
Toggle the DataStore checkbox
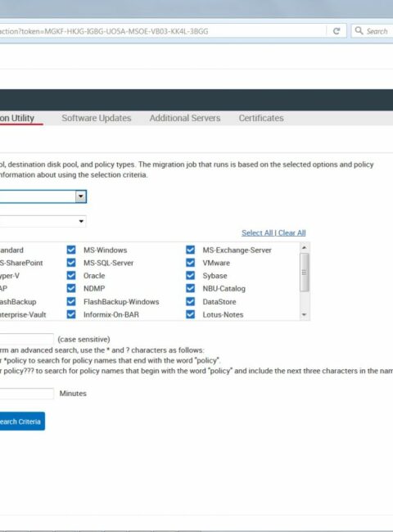[191, 301]
